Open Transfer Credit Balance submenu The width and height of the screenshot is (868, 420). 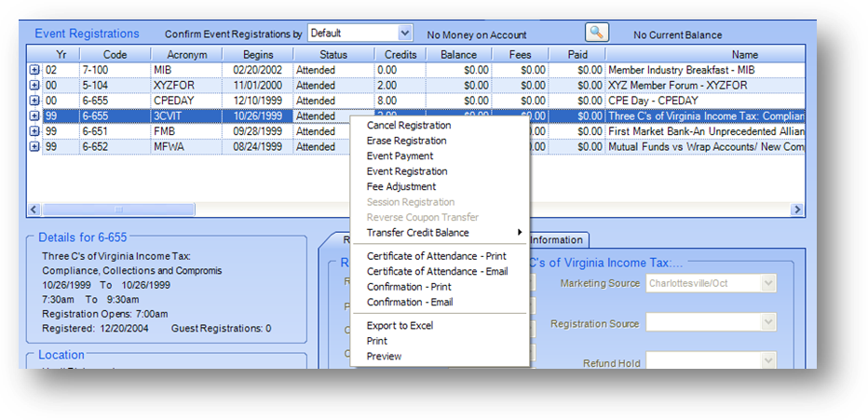[419, 233]
